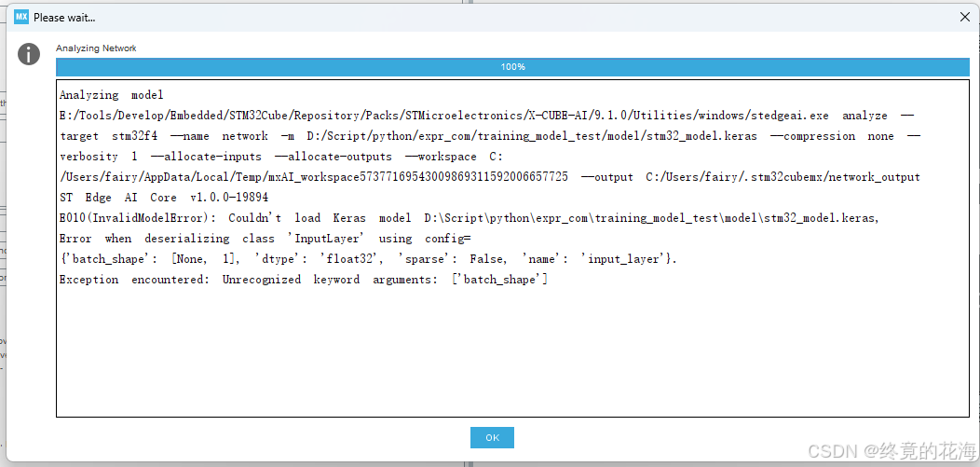Click the MX application icon in title bar
The height and width of the screenshot is (467, 980).
(x=21, y=18)
